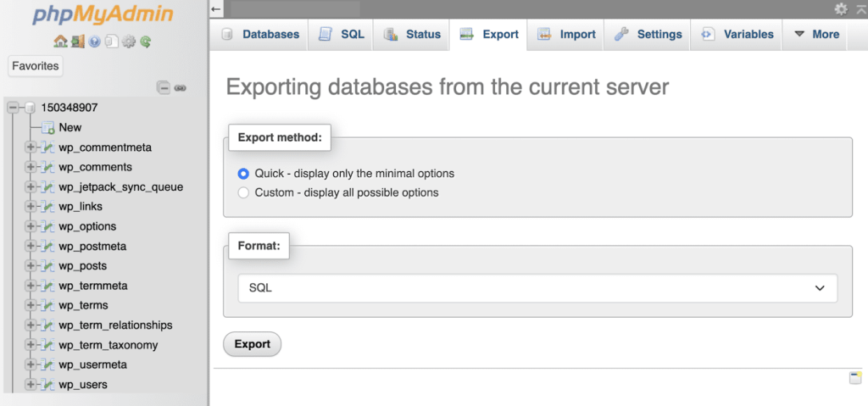868x406 pixels.
Task: Open the Favorites list
Action: coord(36,66)
